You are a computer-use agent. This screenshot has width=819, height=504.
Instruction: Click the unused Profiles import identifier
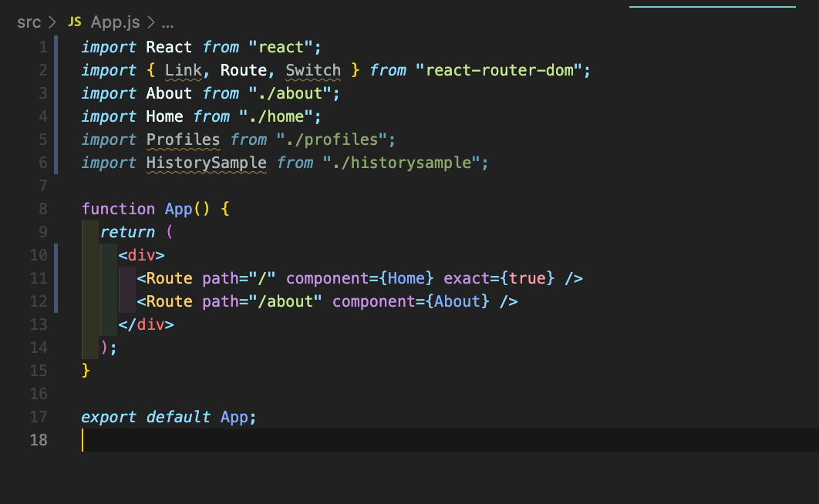[183, 139]
